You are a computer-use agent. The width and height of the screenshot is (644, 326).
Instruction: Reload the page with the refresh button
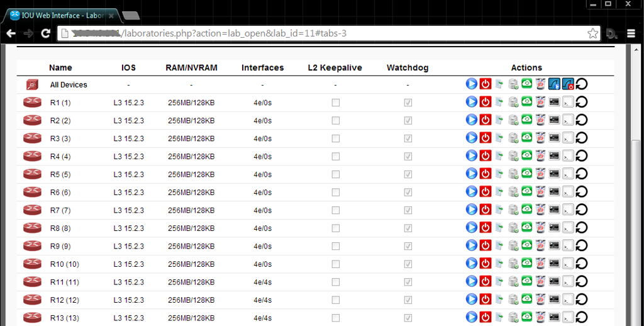point(45,33)
